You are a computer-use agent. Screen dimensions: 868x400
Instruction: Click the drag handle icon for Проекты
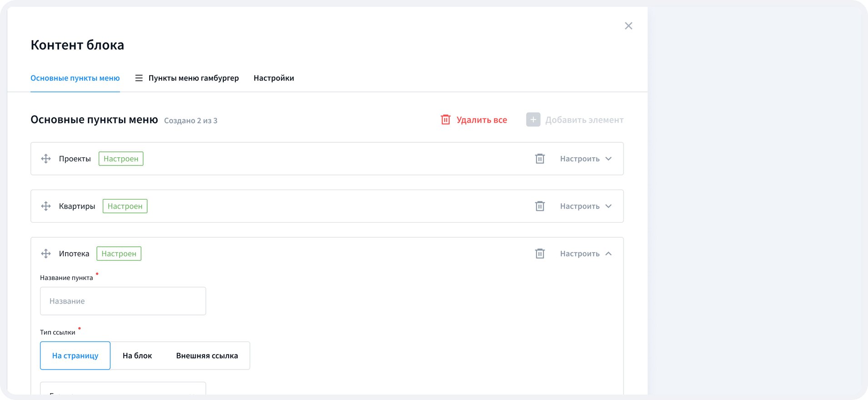(46, 159)
